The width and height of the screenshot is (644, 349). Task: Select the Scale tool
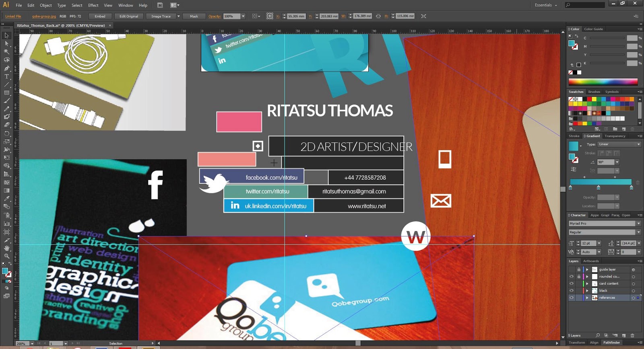6,142
